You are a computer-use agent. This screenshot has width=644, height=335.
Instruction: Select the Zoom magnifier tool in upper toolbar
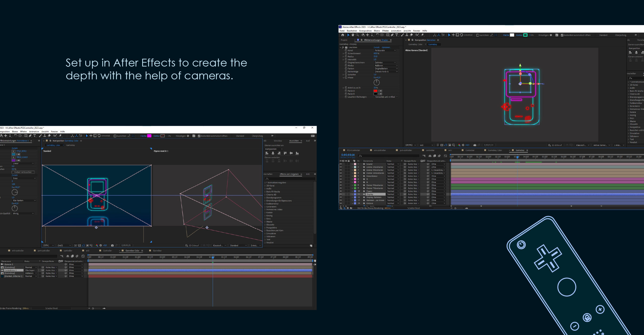click(357, 35)
